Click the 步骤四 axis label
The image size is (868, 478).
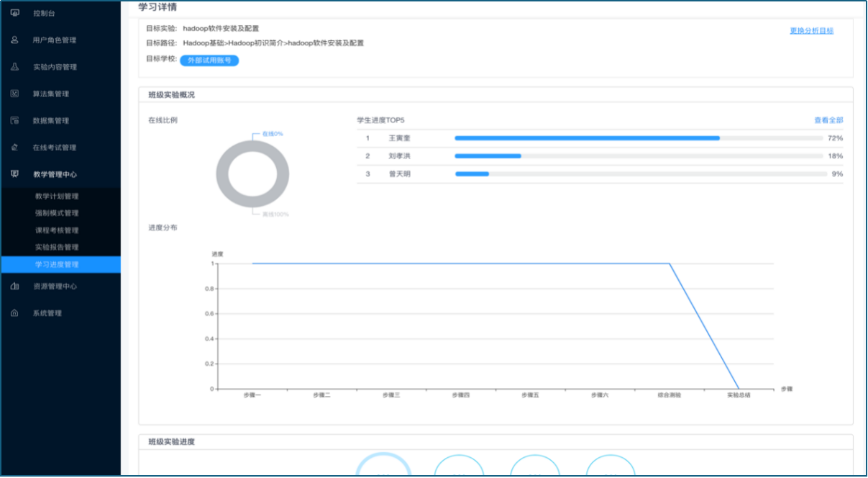pos(461,395)
